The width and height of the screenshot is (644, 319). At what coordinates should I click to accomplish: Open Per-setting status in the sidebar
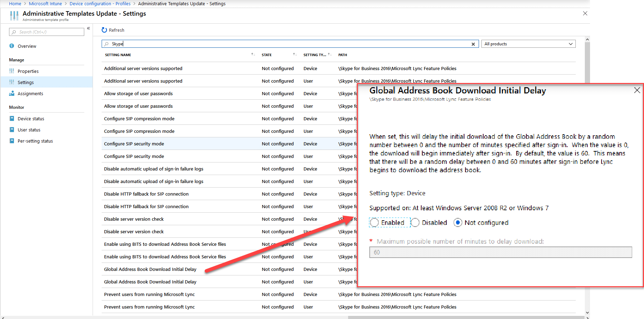tap(35, 141)
